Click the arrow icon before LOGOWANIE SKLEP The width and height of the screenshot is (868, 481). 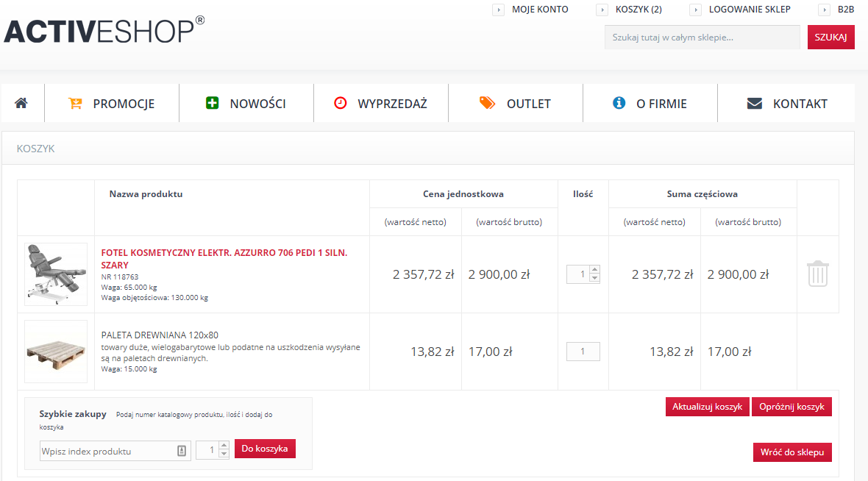tap(696, 10)
